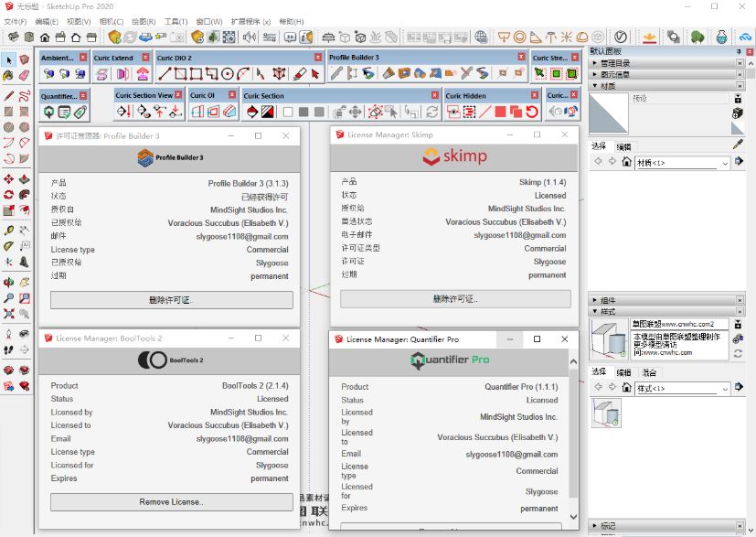
Task: Activate the Paint Bucket tool
Action: 8,75
